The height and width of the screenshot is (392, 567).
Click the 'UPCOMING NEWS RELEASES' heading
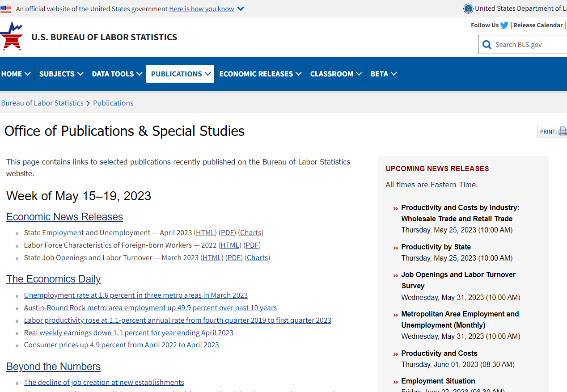coord(437,169)
